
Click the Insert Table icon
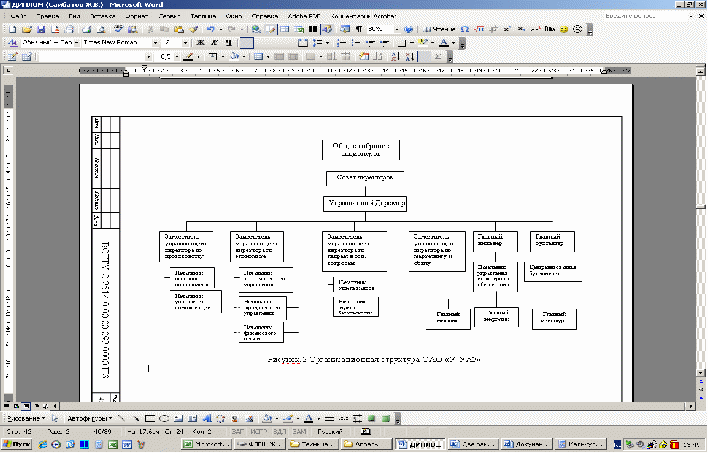284,29
